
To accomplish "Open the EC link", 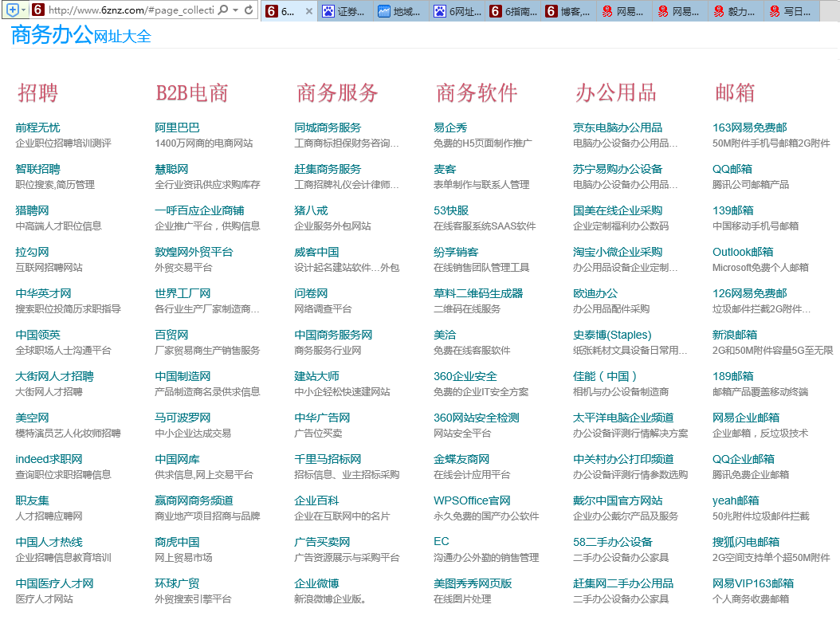I will pyautogui.click(x=442, y=542).
